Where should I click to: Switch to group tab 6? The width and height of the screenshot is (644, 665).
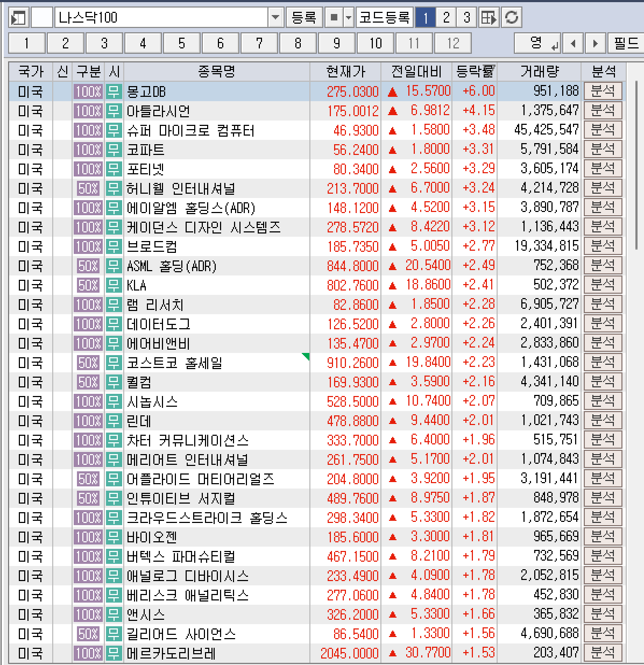(220, 43)
